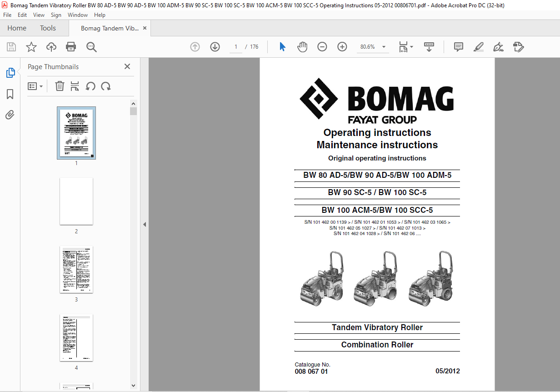The width and height of the screenshot is (560, 392).
Task: Zoom in with plus icon
Action: click(342, 47)
